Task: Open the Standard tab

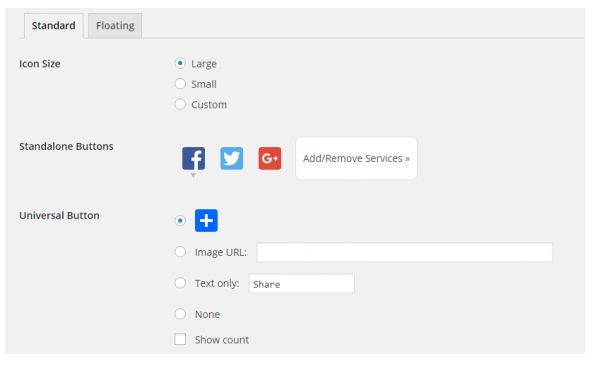Action: [54, 25]
